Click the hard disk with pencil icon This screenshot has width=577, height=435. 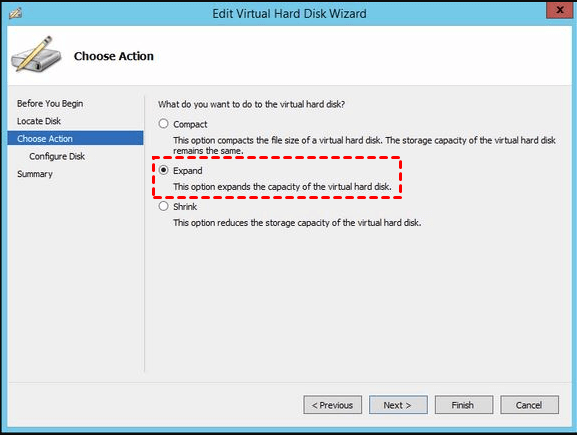(x=36, y=54)
